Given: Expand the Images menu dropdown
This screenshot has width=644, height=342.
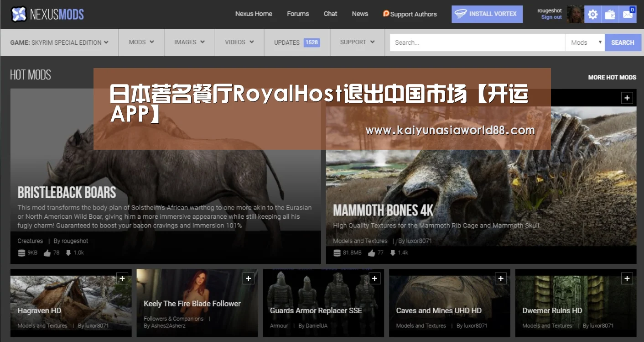Looking at the screenshot, I should pos(189,42).
